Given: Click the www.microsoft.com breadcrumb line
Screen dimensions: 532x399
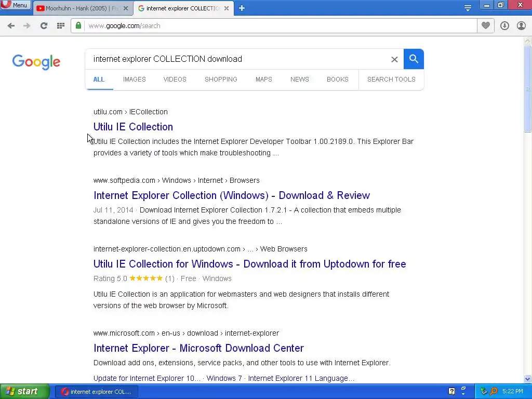Looking at the screenshot, I should click(187, 333).
